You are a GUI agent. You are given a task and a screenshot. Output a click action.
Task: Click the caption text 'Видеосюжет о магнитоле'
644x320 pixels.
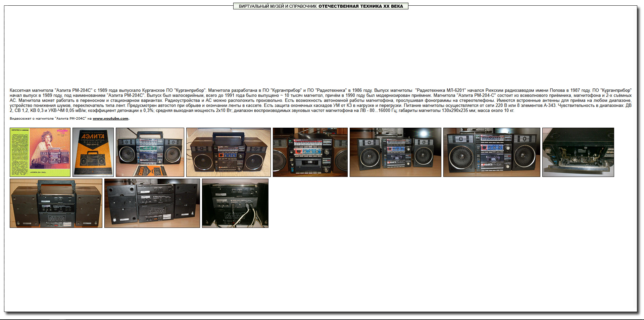31,118
